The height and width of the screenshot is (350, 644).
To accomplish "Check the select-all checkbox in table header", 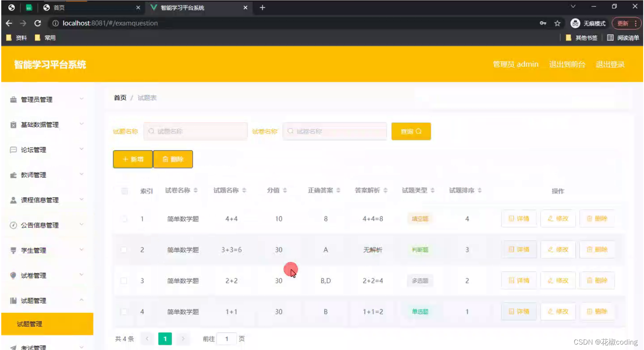I will (124, 191).
